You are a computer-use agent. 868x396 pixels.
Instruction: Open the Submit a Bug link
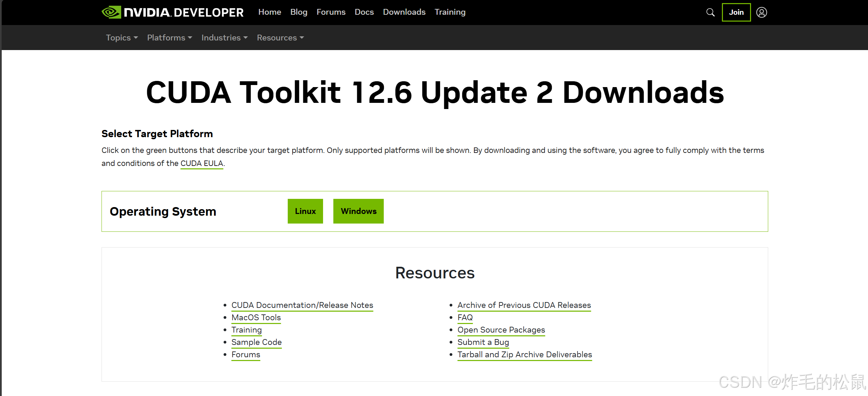point(483,342)
